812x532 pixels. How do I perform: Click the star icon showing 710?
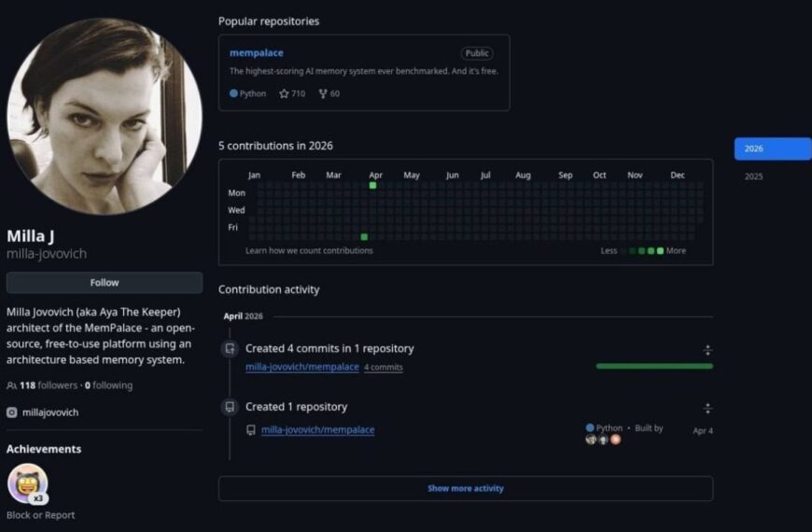[284, 93]
